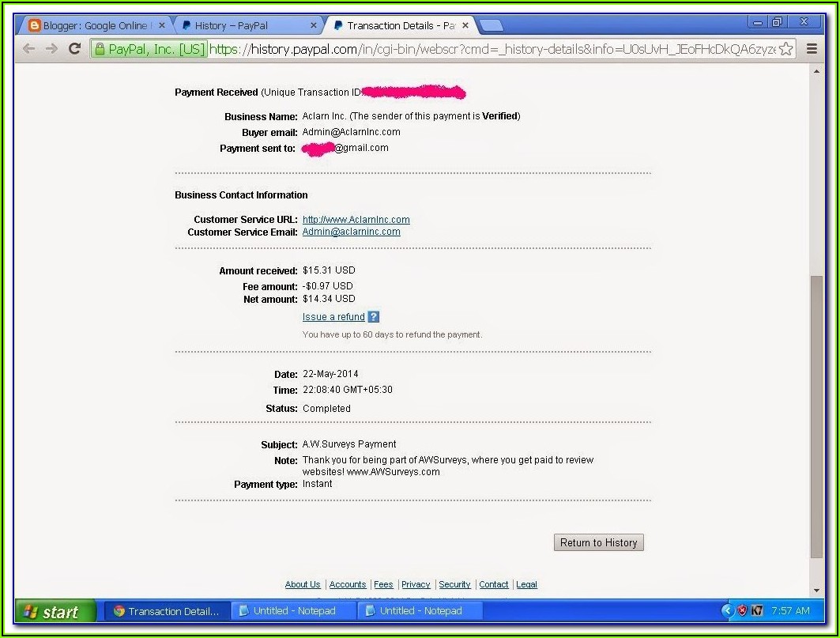This screenshot has height=638, width=840.
Task: Click the Customer Service Email link
Action: click(x=351, y=232)
